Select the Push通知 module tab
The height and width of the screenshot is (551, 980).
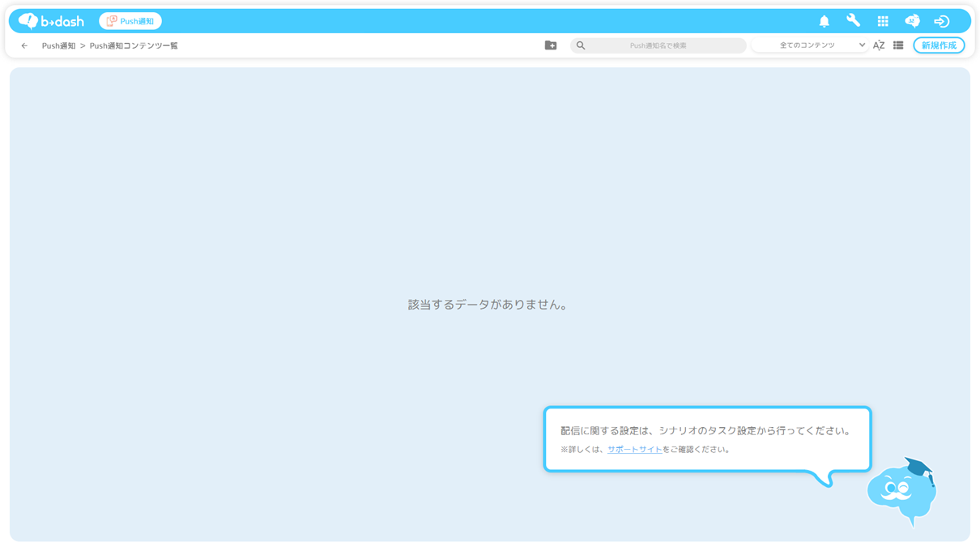click(130, 21)
